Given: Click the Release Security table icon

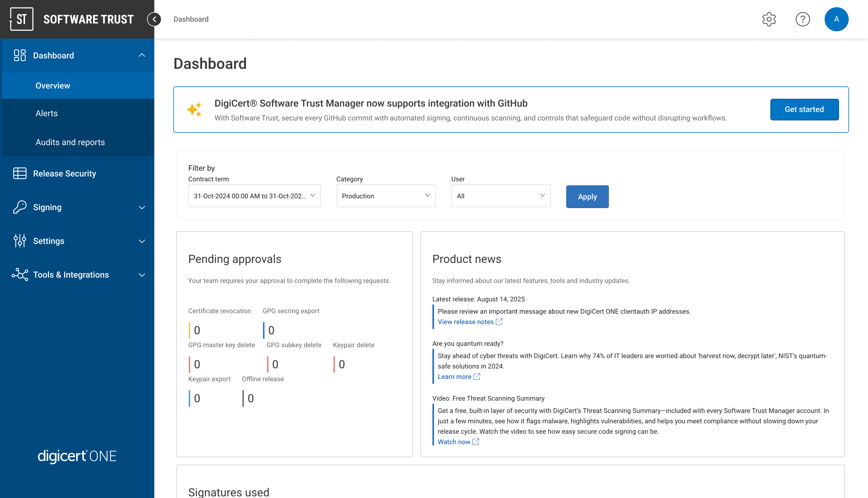Looking at the screenshot, I should pos(20,173).
